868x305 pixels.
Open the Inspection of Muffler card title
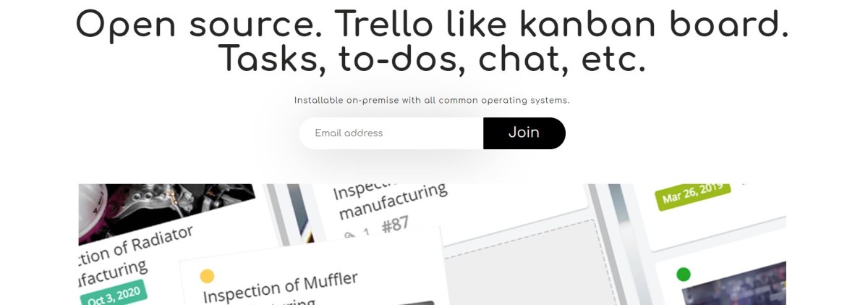[281, 288]
